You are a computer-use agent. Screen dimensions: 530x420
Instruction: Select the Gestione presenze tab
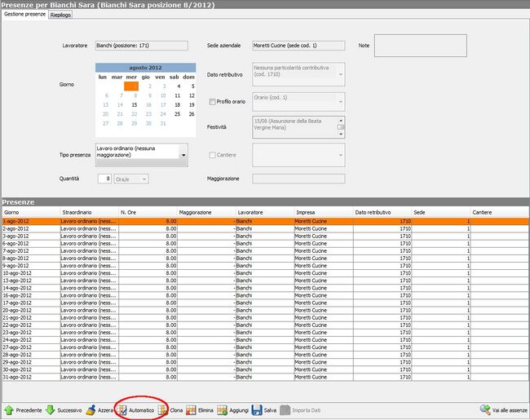(x=24, y=15)
